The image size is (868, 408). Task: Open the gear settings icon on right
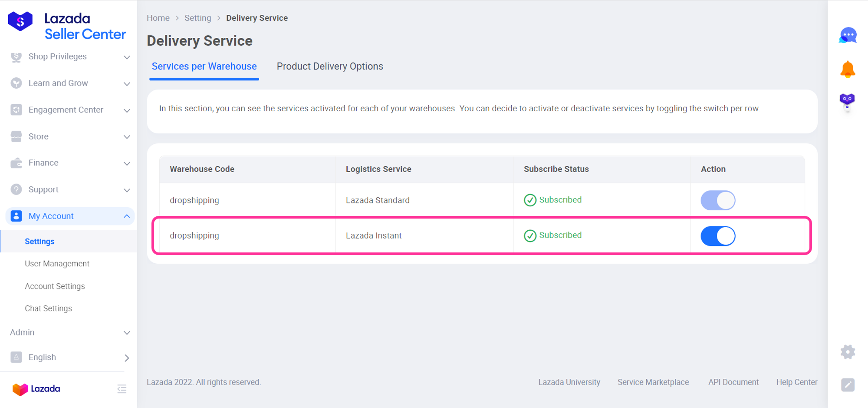coord(848,352)
